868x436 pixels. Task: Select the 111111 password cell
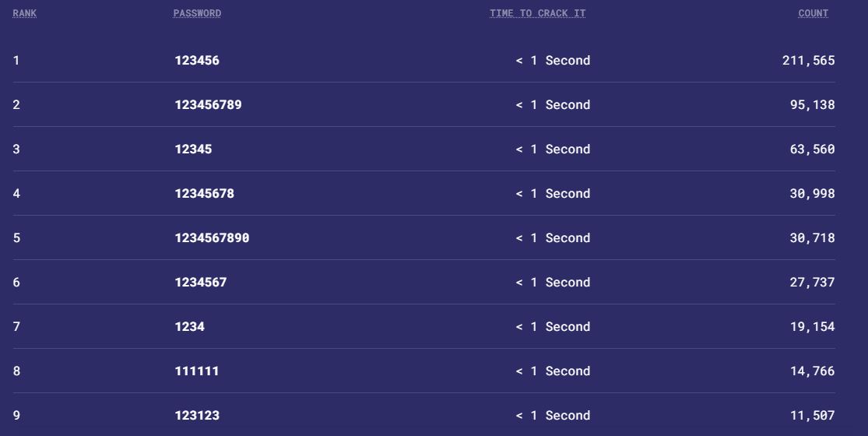coord(197,371)
